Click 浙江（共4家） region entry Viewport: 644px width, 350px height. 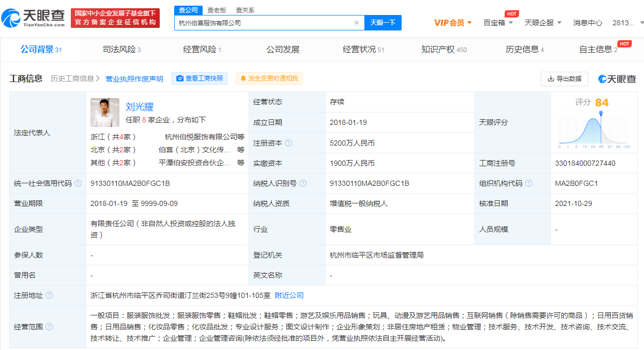point(113,137)
